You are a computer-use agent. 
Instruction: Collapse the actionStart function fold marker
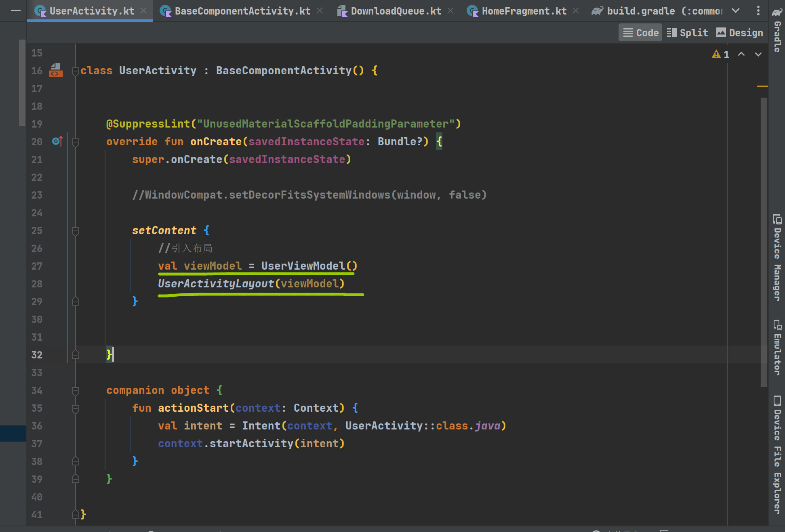point(75,408)
